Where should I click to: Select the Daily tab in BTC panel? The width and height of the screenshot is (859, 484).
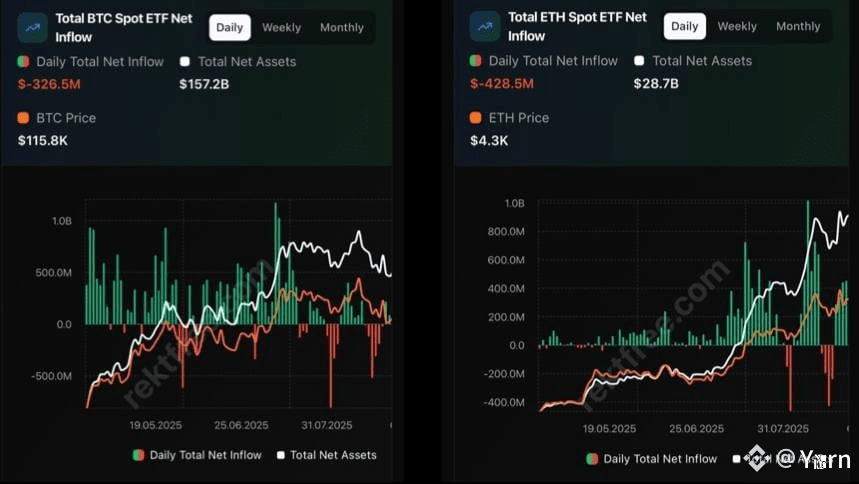[230, 27]
